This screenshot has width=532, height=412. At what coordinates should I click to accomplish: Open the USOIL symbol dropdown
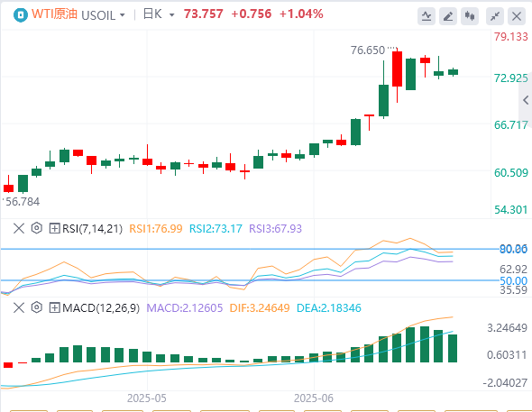(104, 15)
